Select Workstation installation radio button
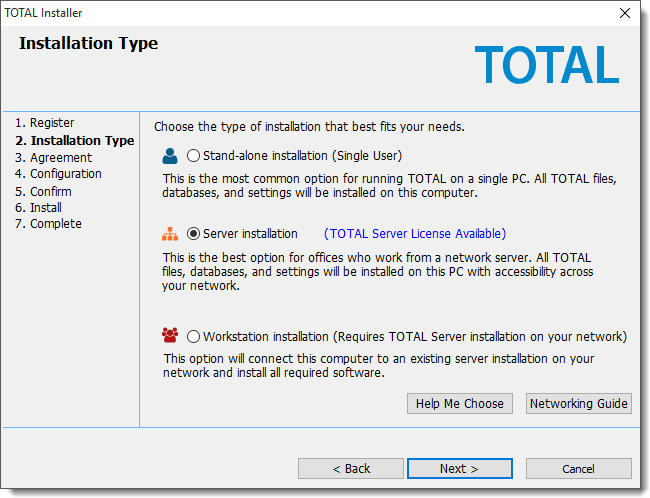 point(193,337)
